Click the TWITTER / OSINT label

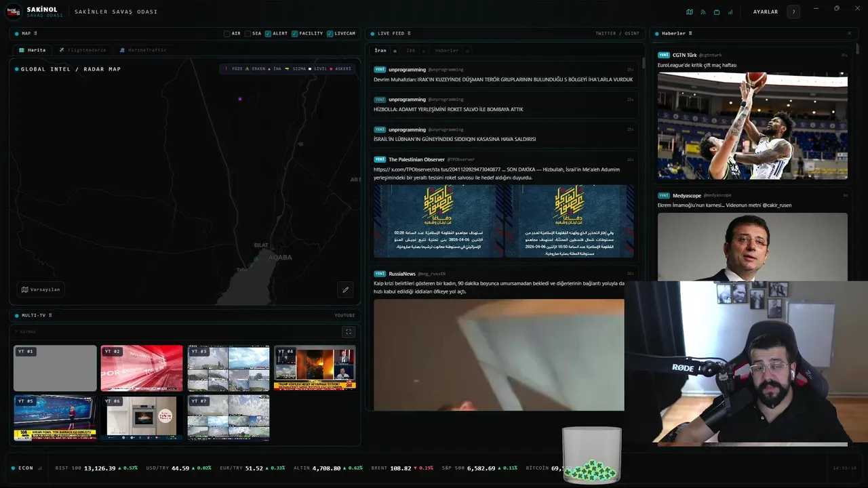[617, 33]
